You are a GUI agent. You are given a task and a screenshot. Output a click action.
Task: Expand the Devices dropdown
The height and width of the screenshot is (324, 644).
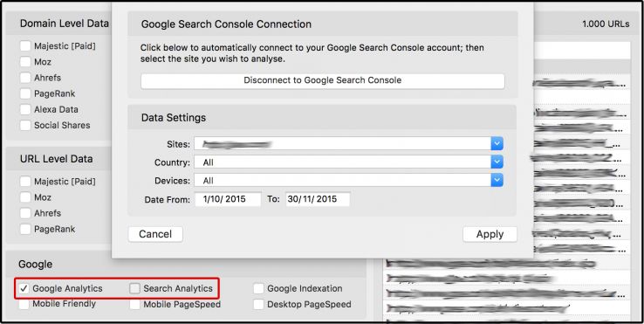pos(349,180)
